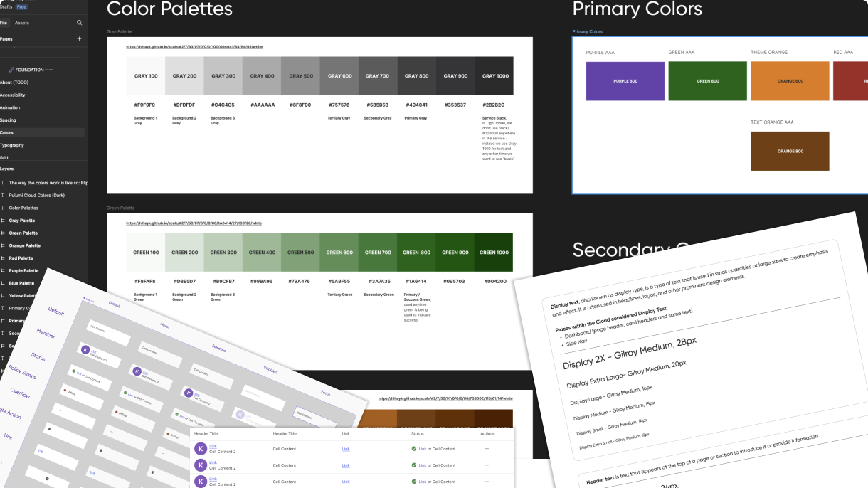The image size is (868, 488).
Task: Add a new page with plus icon
Action: point(79,39)
